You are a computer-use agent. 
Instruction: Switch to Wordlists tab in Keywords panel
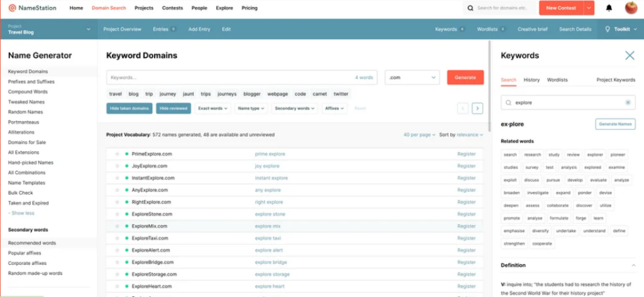coord(557,80)
